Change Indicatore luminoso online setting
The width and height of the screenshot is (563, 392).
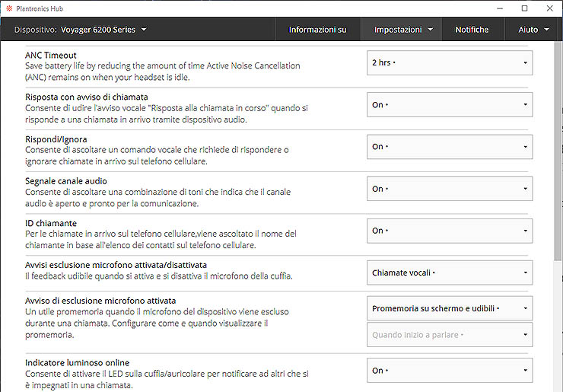click(x=449, y=371)
